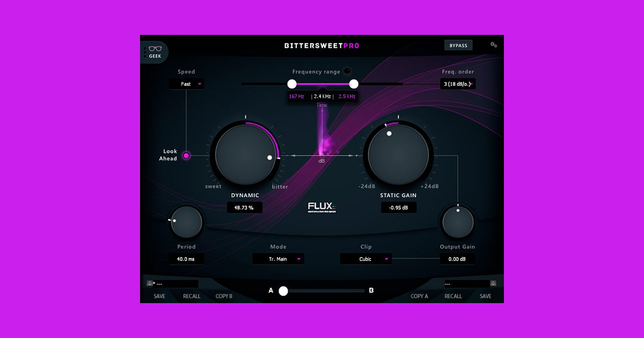Click the Output Gain knob
The width and height of the screenshot is (644, 338).
click(458, 223)
